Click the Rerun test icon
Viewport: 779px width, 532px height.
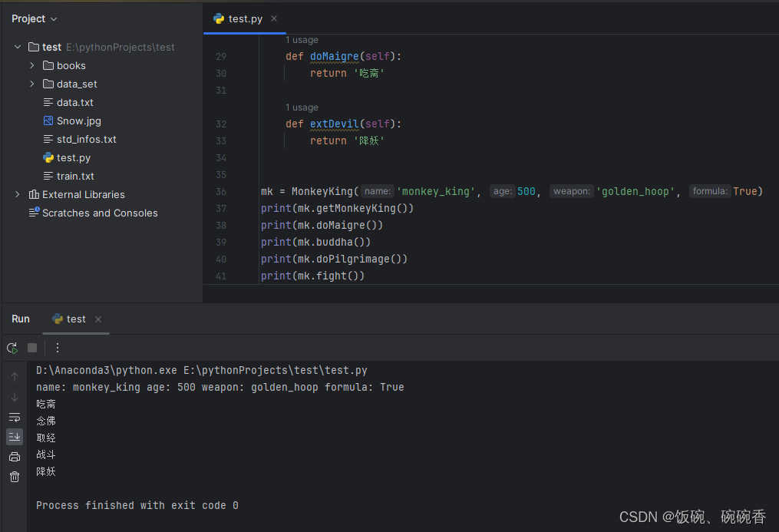click(x=12, y=348)
